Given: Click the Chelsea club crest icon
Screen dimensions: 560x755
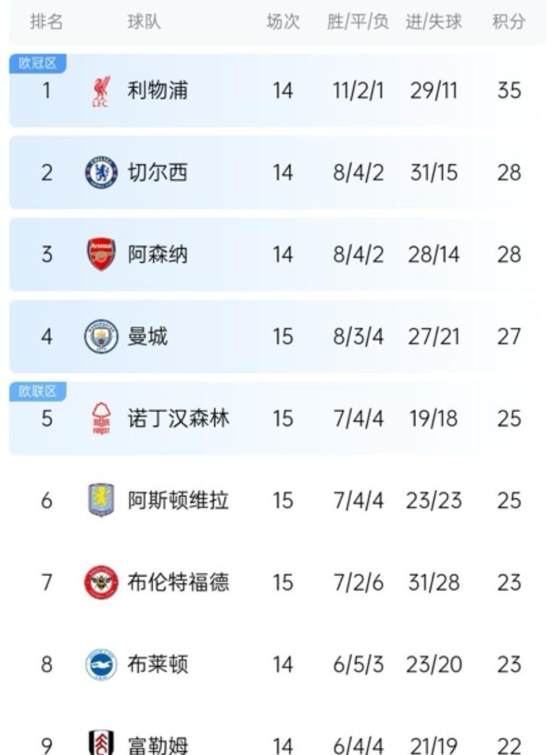Looking at the screenshot, I should pos(101,172).
